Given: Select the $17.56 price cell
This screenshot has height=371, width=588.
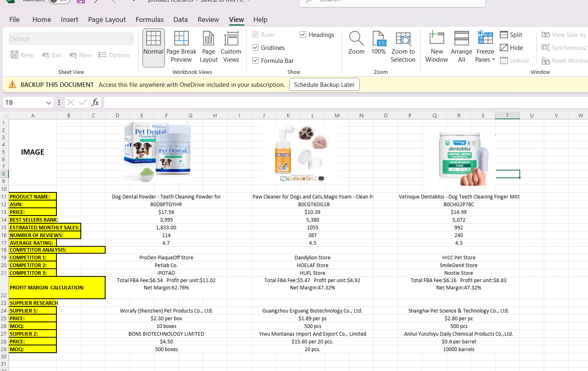Looking at the screenshot, I should tap(166, 212).
